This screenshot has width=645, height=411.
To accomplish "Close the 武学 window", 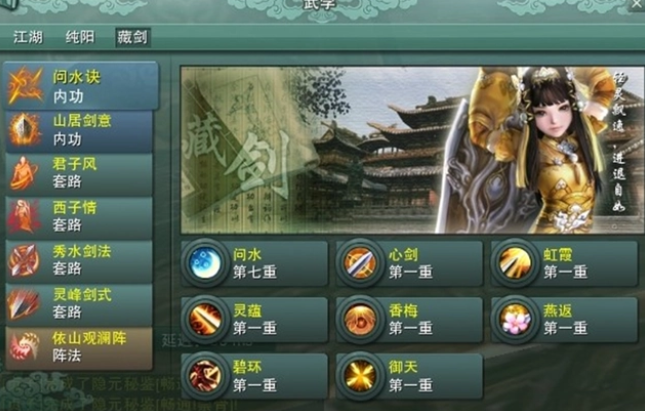I will [x=637, y=4].
